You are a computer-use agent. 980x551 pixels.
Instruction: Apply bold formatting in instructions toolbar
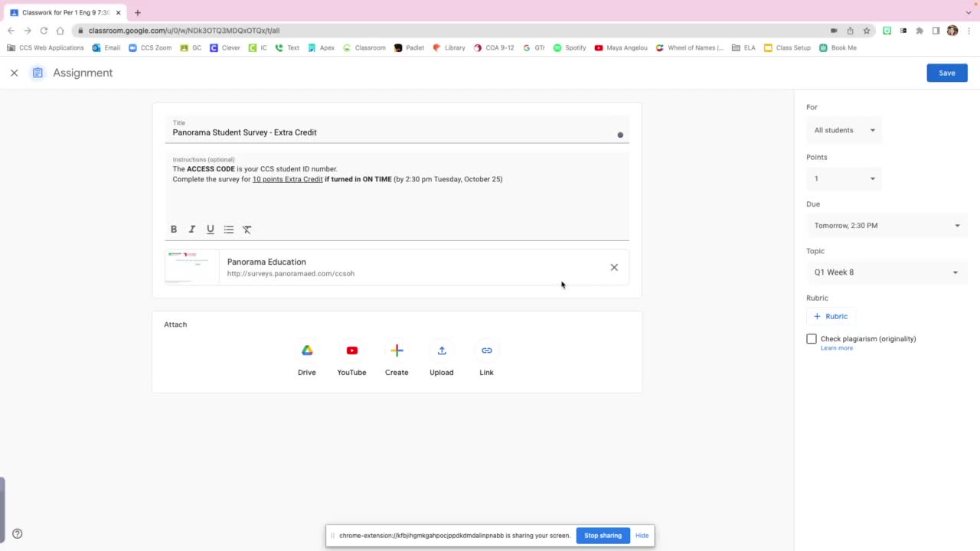click(x=173, y=229)
